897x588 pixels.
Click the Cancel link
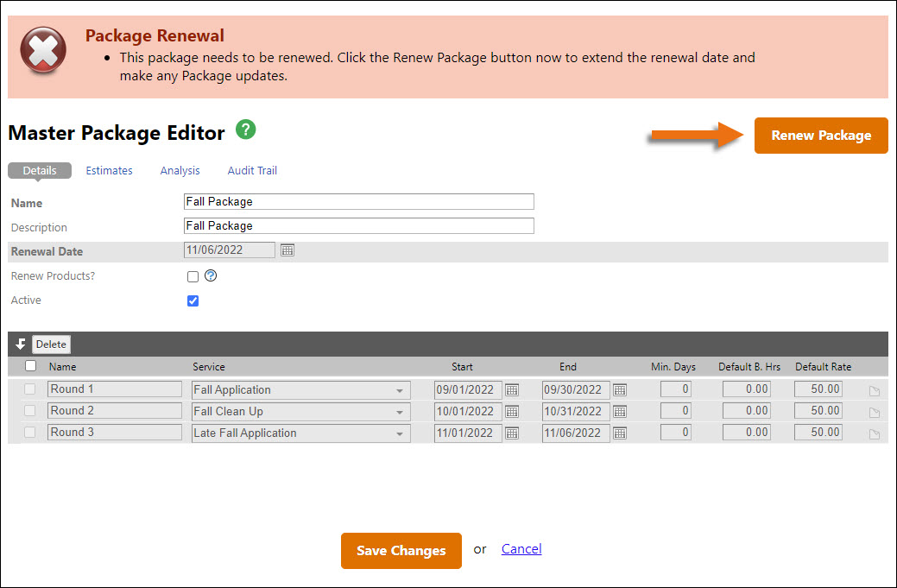[x=521, y=548]
